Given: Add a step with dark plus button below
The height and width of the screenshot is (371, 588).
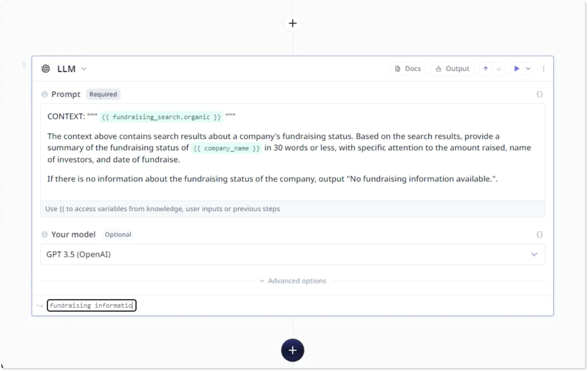Looking at the screenshot, I should (x=293, y=350).
